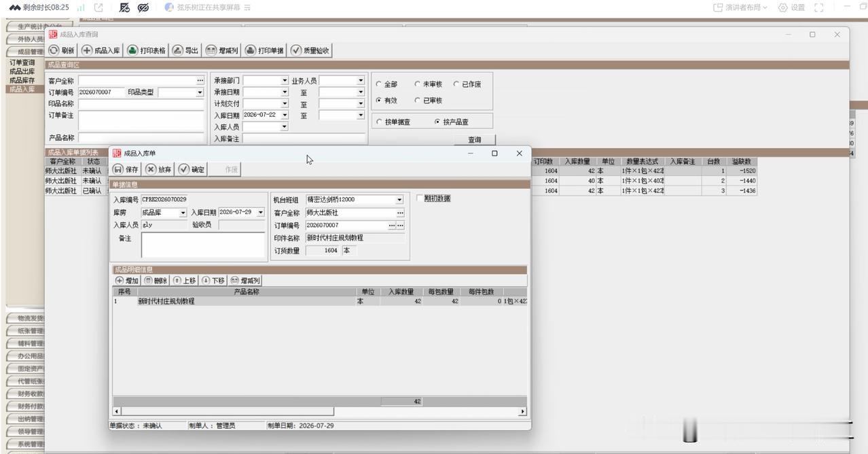Open the 领导管理 sidebar section
The image size is (868, 454).
coord(26,432)
